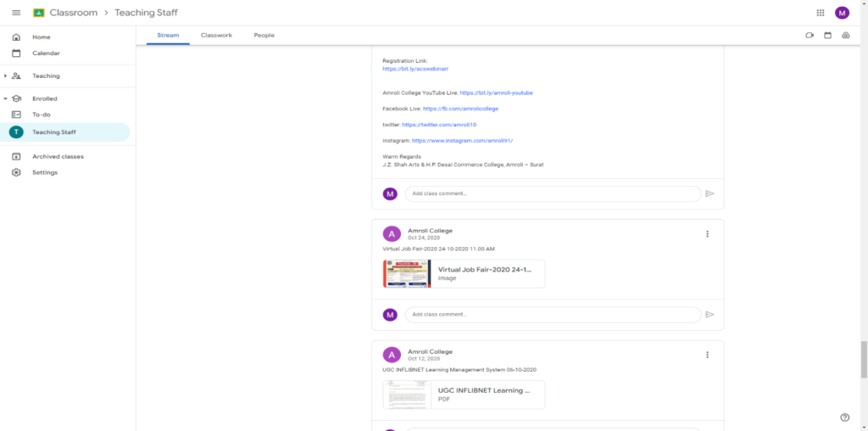The width and height of the screenshot is (868, 431).
Task: Click the page vertical scrollbar thumb
Action: (x=864, y=359)
